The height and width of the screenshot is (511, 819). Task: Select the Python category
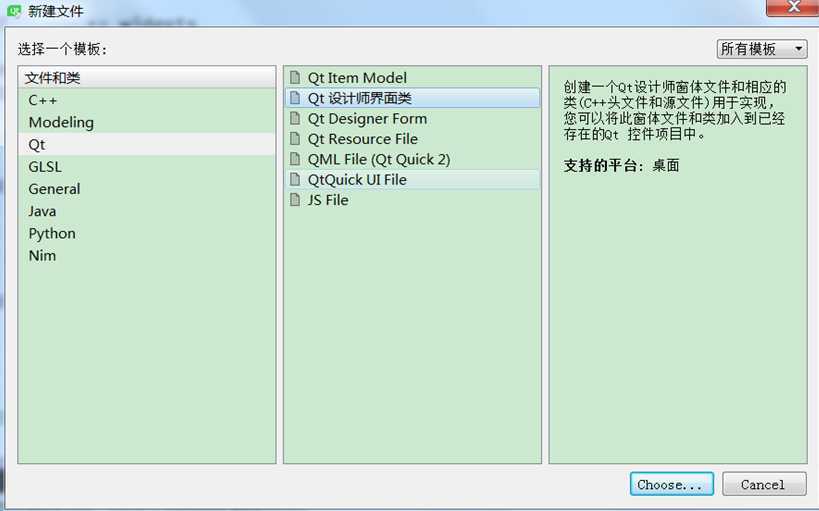point(147,233)
